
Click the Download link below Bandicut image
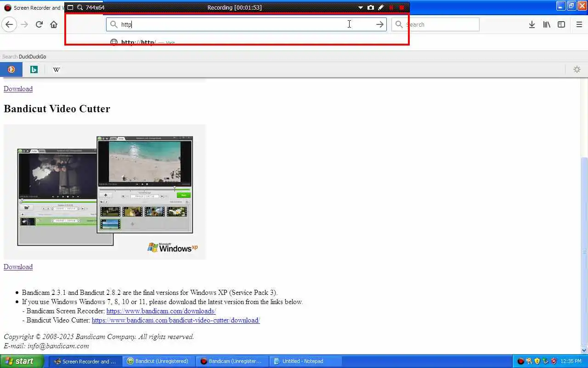[18, 267]
